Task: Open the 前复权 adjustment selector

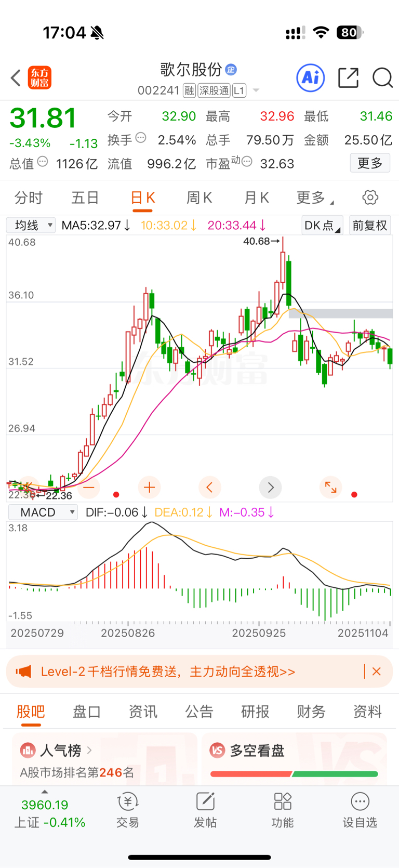Action: [370, 225]
